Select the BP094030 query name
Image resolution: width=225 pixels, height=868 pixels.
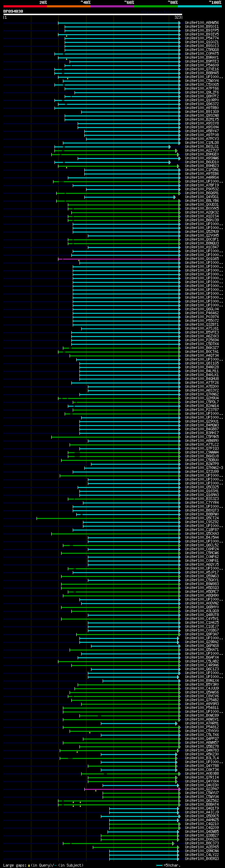pos(13,11)
